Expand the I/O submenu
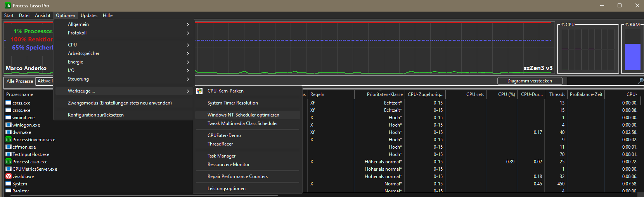Viewport: 644px width, 197px height. [x=123, y=70]
